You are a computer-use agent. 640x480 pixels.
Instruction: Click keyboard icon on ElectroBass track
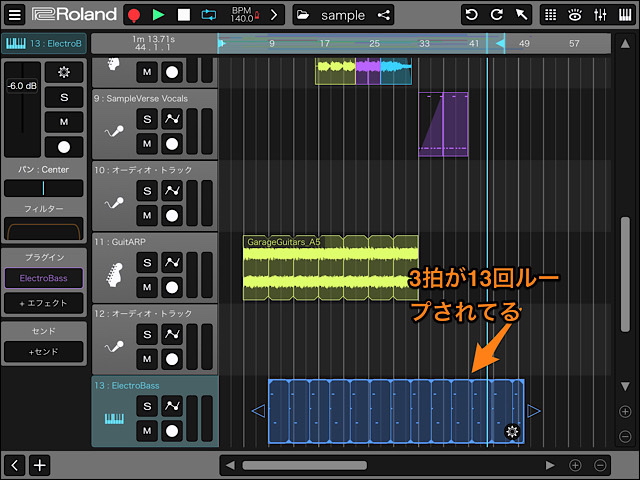114,419
